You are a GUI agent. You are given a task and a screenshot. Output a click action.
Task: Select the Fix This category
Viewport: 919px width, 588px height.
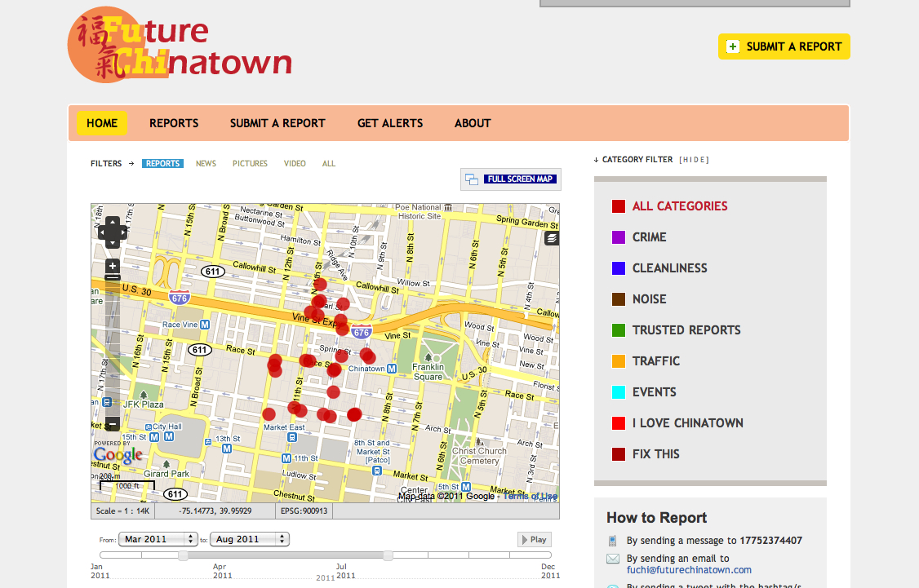click(646, 454)
